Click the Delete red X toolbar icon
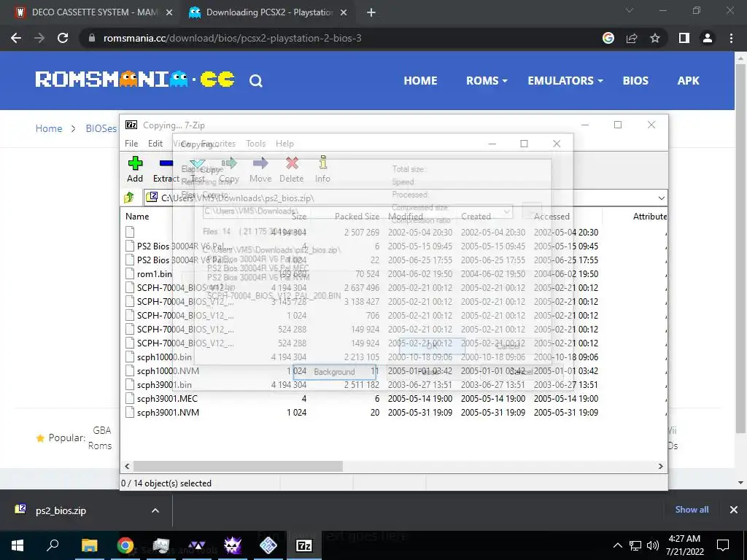Image resolution: width=747 pixels, height=560 pixels. tap(292, 169)
